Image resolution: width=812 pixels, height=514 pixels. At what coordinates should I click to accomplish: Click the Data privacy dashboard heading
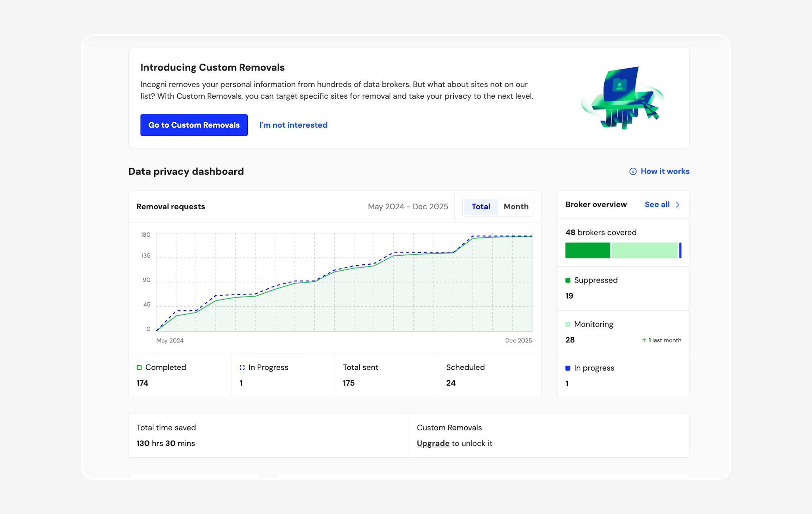(x=186, y=172)
